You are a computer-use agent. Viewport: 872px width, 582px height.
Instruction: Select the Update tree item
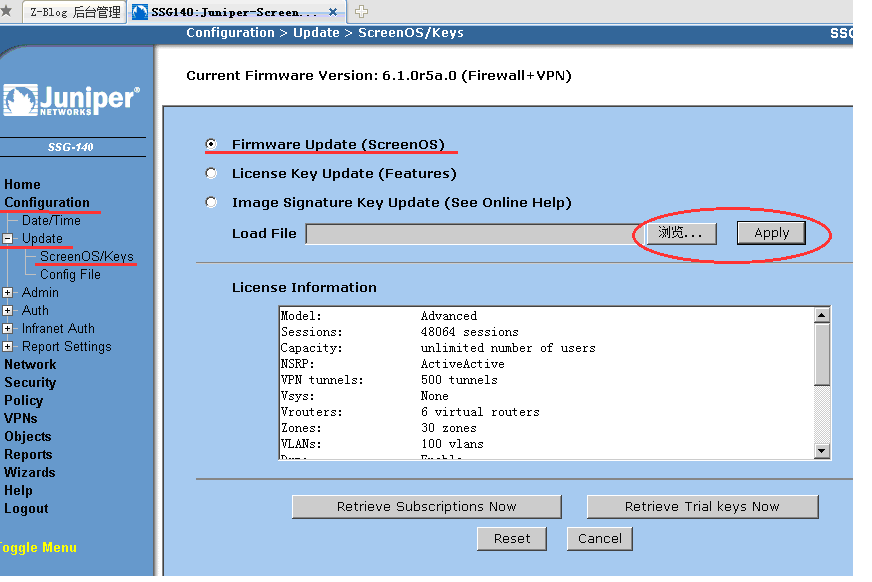[x=42, y=238]
